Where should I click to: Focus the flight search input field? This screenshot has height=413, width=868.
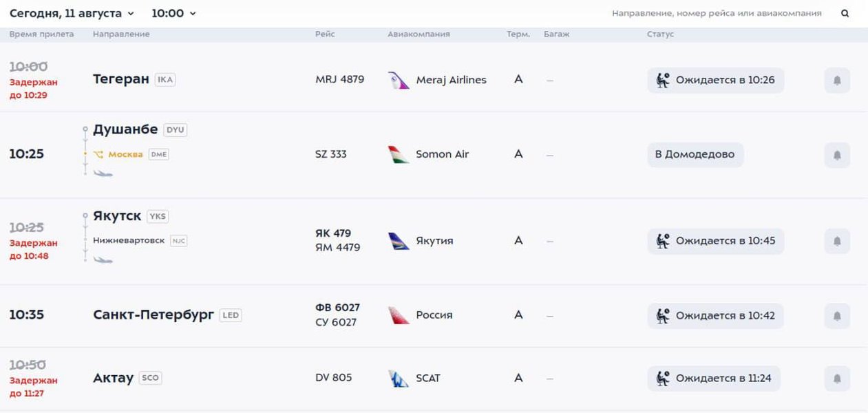(x=716, y=13)
